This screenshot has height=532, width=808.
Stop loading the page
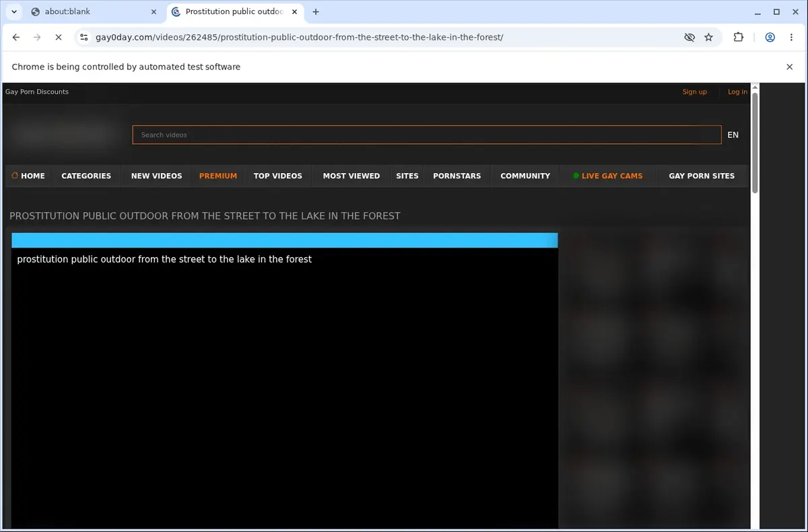[x=59, y=38]
